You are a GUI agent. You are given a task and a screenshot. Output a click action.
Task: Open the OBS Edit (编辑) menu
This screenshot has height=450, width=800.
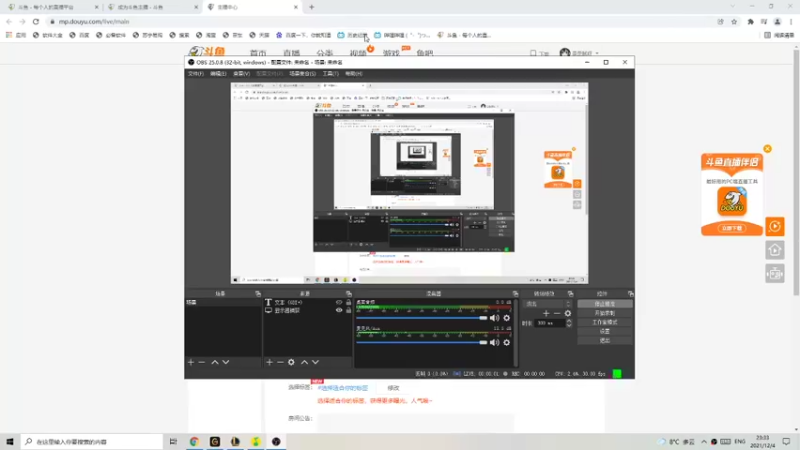coord(218,73)
